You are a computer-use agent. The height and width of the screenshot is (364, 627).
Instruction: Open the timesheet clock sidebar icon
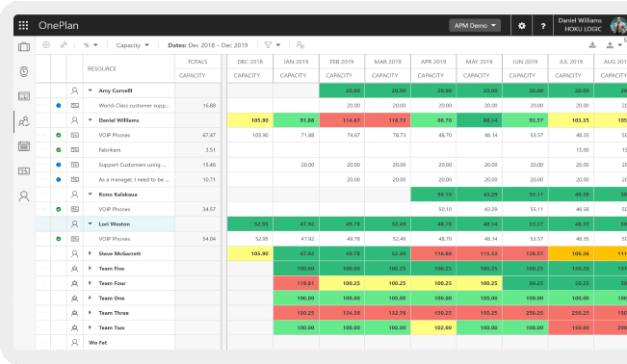point(24,71)
